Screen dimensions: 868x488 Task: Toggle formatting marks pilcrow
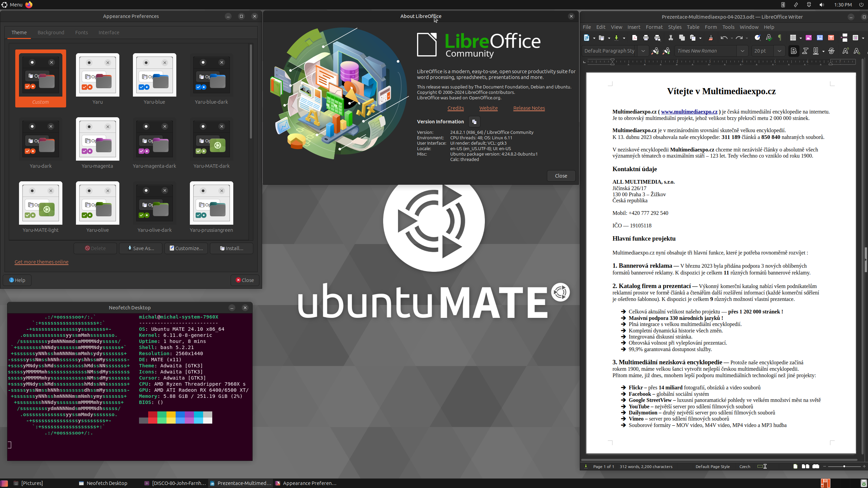point(780,38)
